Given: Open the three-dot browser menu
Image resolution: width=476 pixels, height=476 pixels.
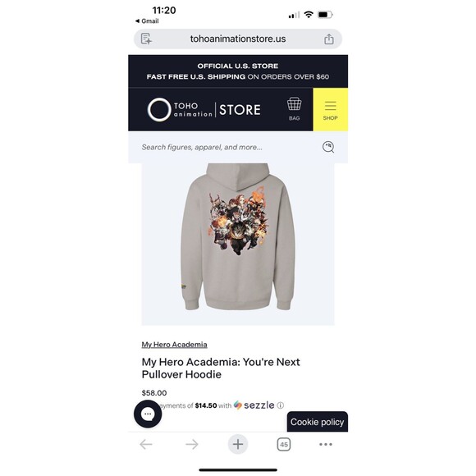Looking at the screenshot, I should [326, 445].
